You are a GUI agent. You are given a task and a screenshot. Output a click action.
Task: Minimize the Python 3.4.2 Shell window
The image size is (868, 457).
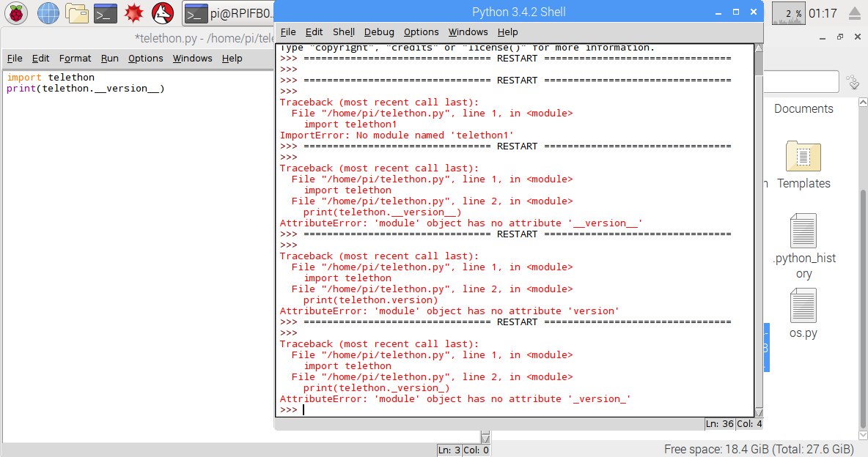click(718, 12)
